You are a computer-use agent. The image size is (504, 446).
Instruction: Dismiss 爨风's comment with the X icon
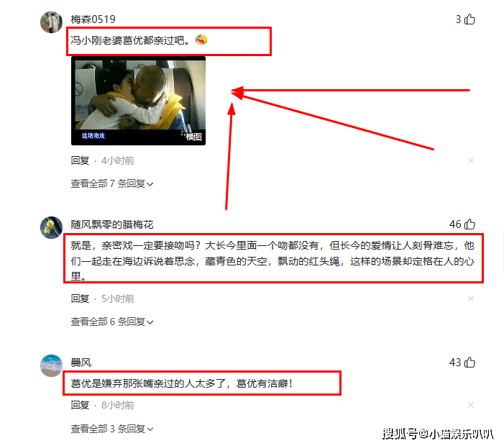click(x=471, y=405)
